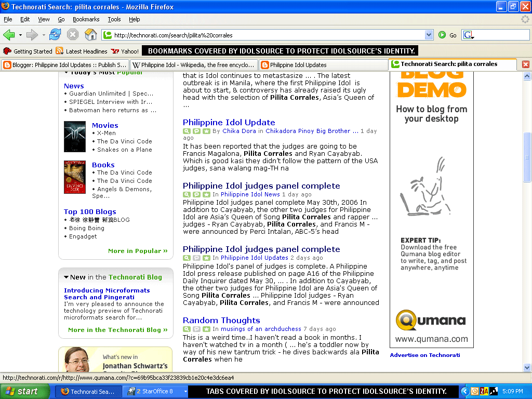Click the Qumana blog demo advertisement
Image resolution: width=532 pixels, height=399 pixels.
[432, 210]
